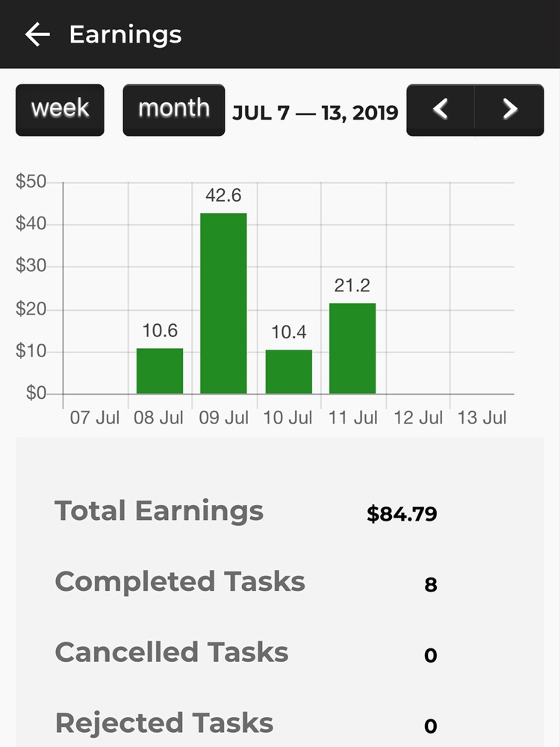
Task: Switch to week view
Action: [60, 110]
